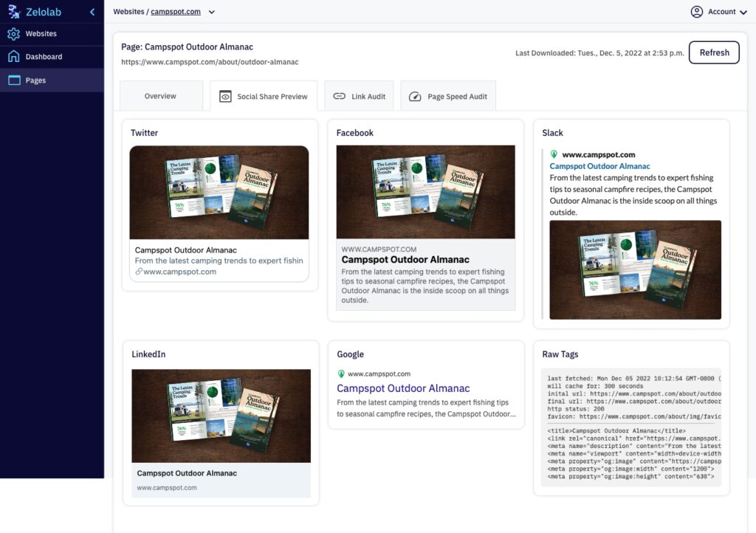The height and width of the screenshot is (533, 756).
Task: Open the Page Speed Audit tab
Action: coord(448,96)
